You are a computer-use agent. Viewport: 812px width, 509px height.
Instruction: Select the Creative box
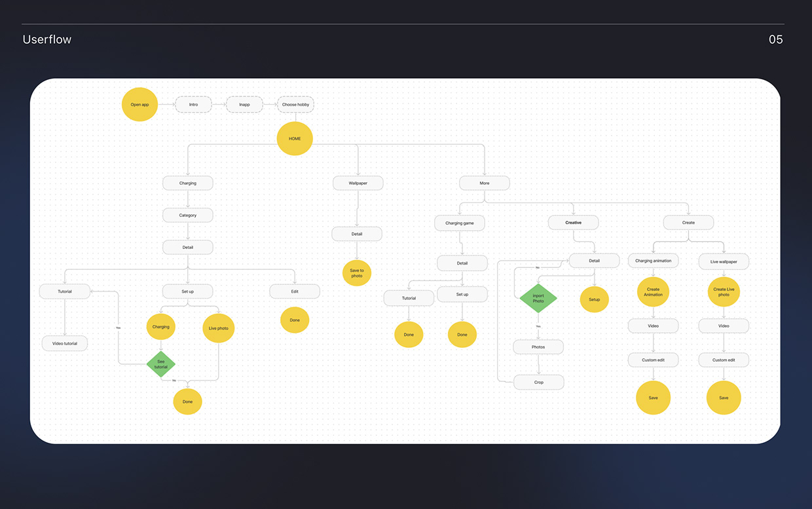tap(574, 223)
